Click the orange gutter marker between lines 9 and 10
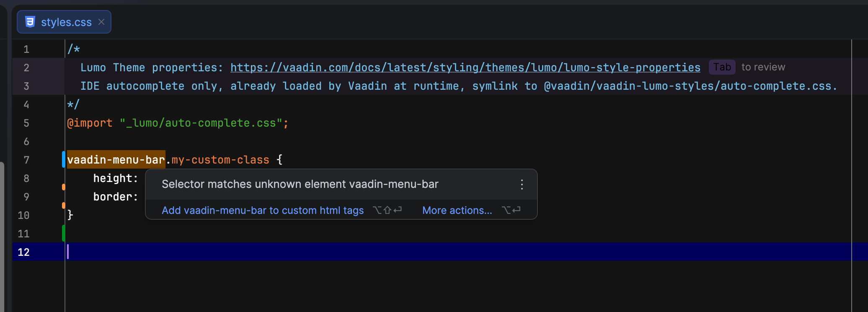This screenshot has width=868, height=312. 64,205
